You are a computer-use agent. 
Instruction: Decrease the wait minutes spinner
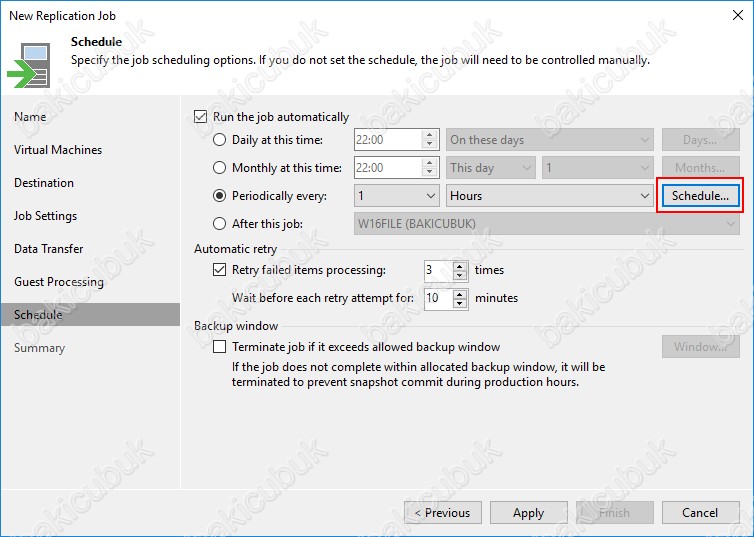[x=460, y=303]
